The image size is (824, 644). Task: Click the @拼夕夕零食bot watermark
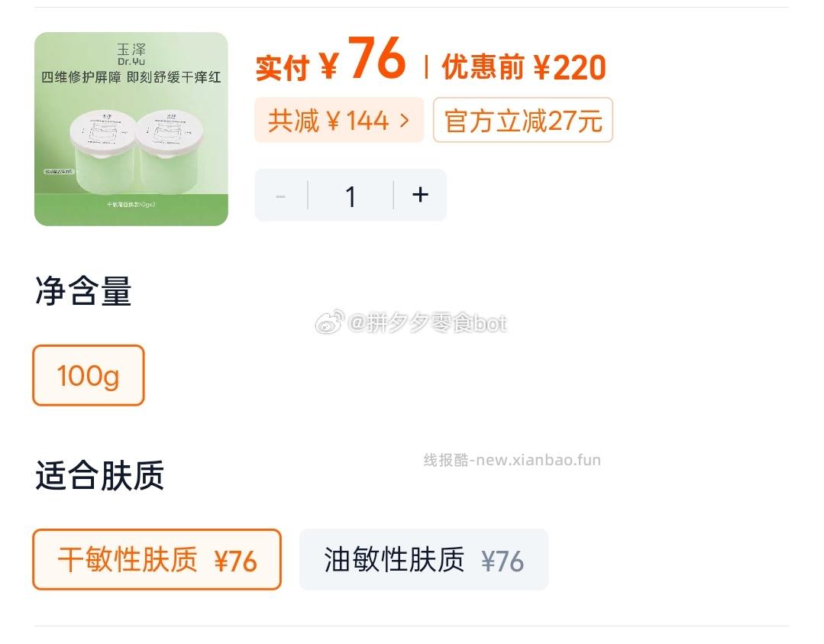410,322
